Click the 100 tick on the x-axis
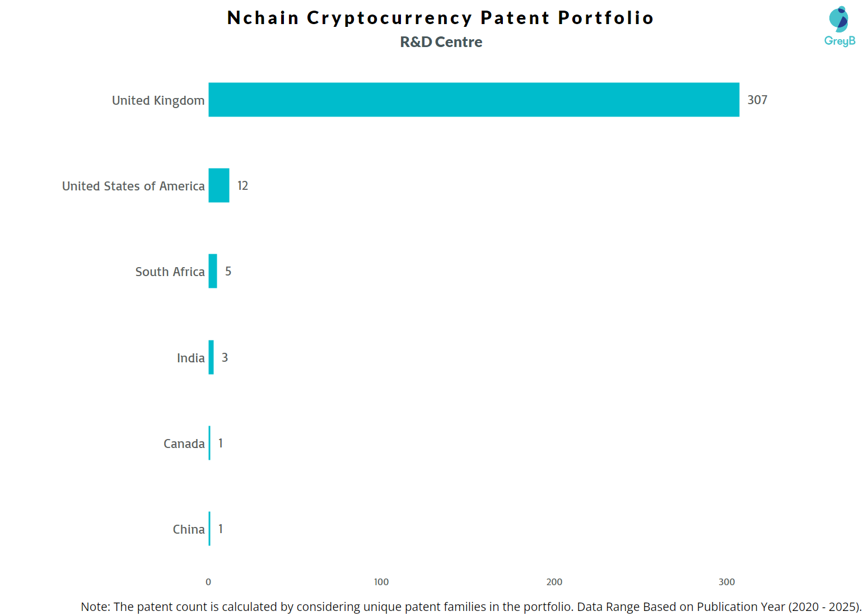 (x=381, y=582)
